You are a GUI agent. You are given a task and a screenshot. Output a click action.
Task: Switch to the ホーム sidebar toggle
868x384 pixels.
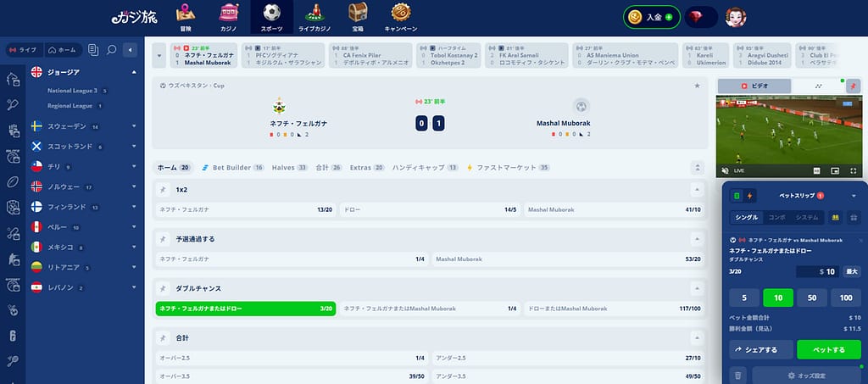tap(63, 50)
